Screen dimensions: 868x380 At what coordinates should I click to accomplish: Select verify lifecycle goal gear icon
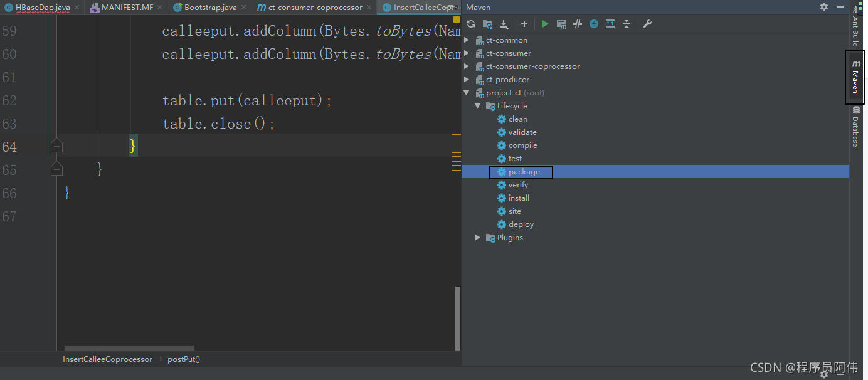click(502, 185)
